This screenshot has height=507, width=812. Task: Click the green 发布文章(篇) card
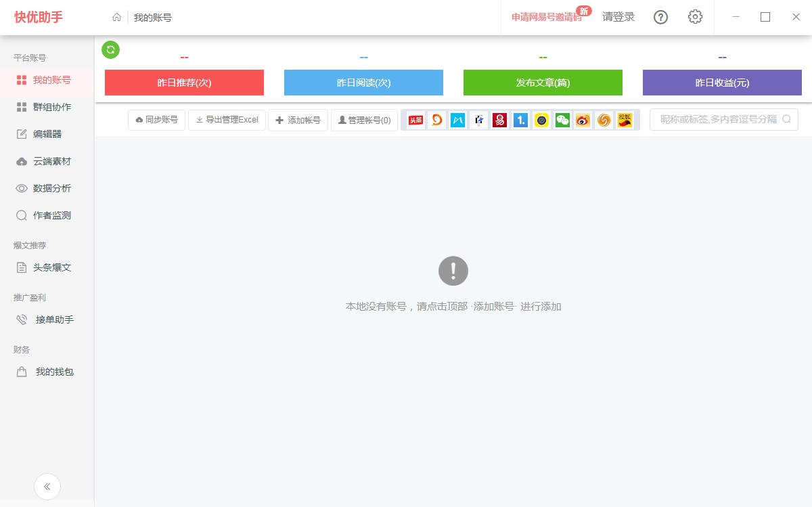pyautogui.click(x=543, y=83)
